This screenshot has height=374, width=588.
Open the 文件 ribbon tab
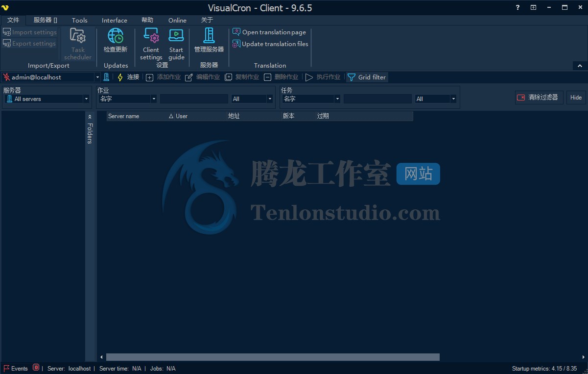pyautogui.click(x=13, y=20)
